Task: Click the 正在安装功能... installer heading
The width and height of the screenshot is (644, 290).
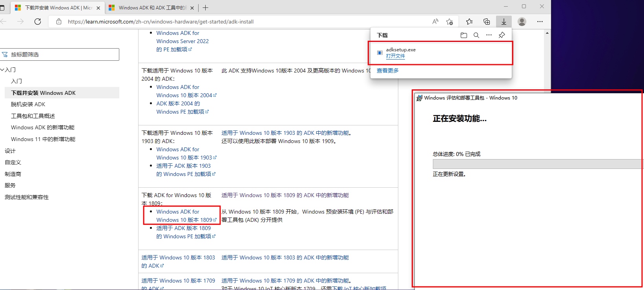Action: point(460,119)
